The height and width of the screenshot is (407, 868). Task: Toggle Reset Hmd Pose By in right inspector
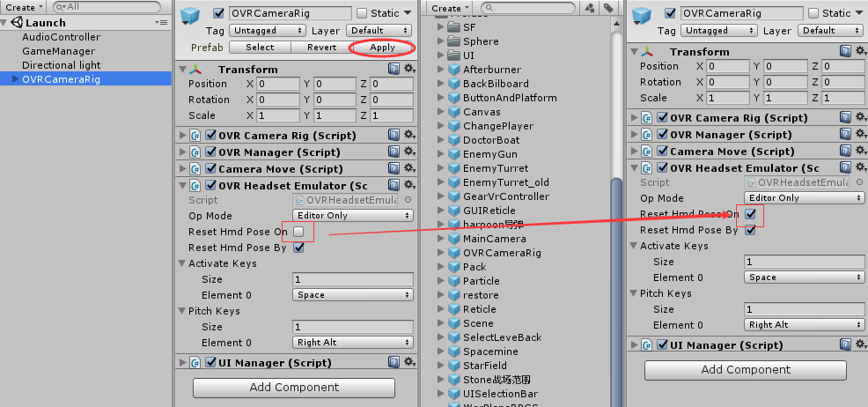point(750,230)
